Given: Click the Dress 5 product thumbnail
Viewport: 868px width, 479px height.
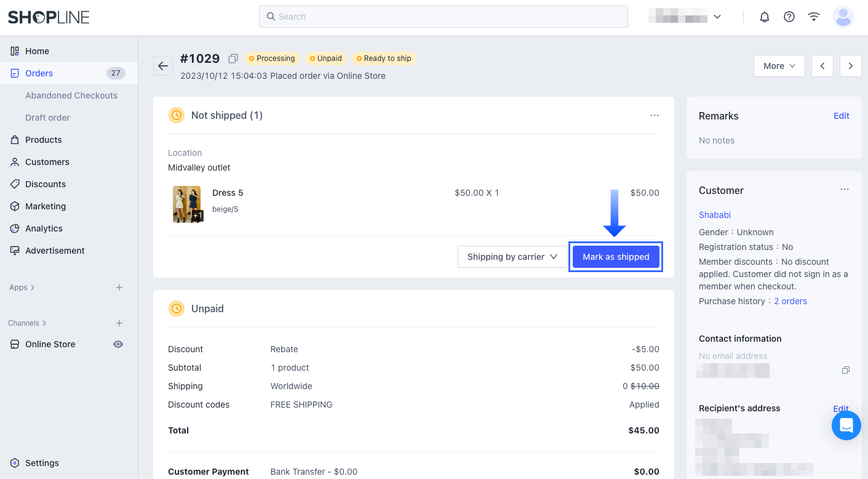Looking at the screenshot, I should [x=187, y=204].
